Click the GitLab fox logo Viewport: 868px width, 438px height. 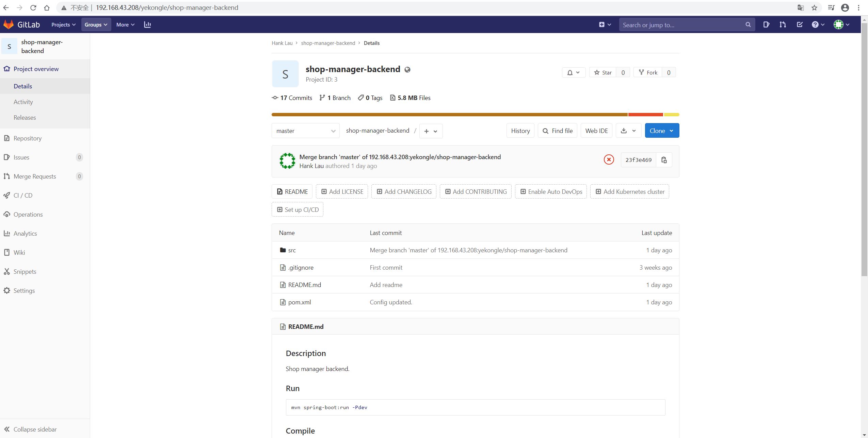(x=9, y=24)
